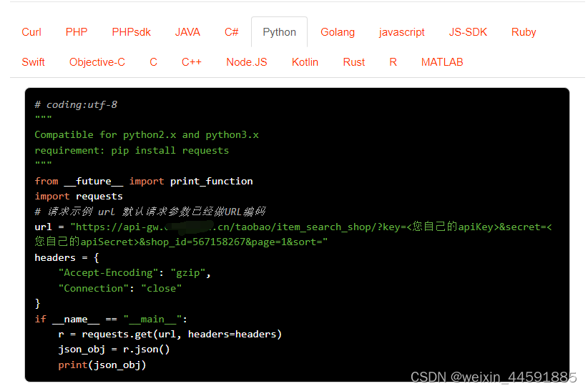The width and height of the screenshot is (588, 391).
Task: Click the 'headers = {' line
Action: (x=67, y=258)
